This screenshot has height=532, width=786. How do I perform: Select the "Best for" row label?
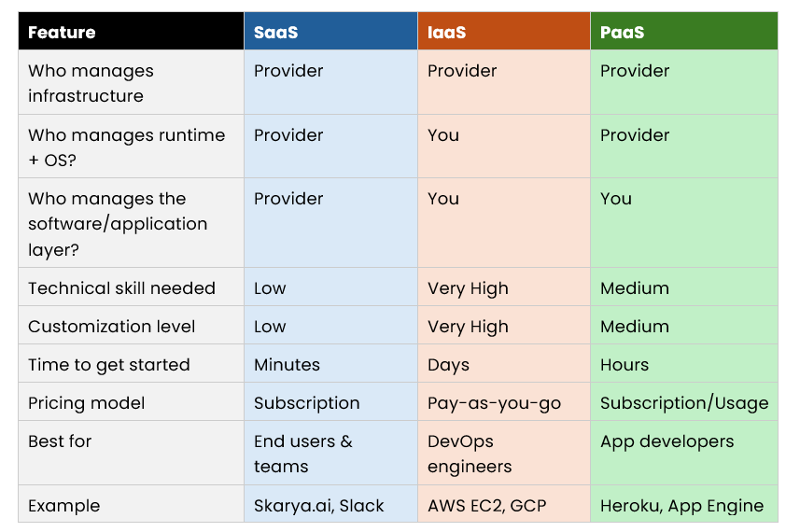tap(60, 441)
